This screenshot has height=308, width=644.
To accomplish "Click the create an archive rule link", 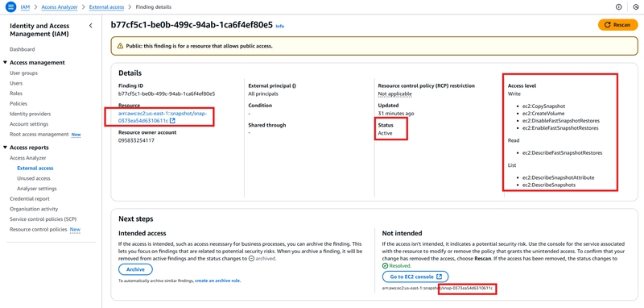I will 217,281.
